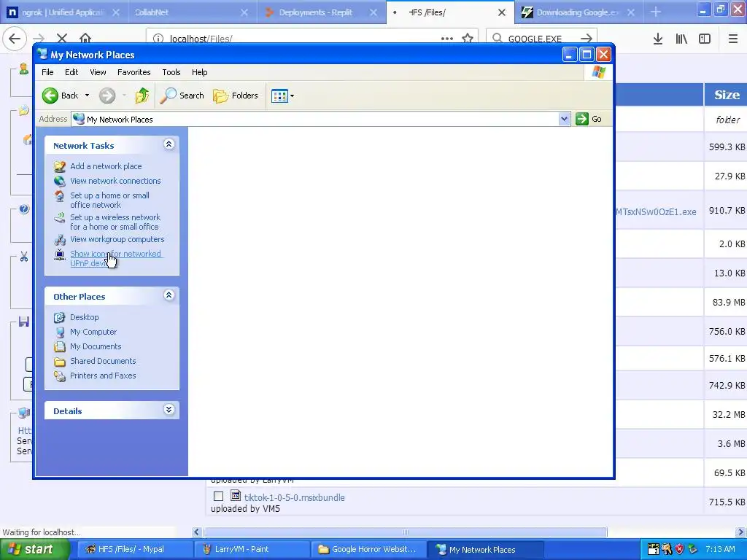Expand the Details panel

point(169,410)
